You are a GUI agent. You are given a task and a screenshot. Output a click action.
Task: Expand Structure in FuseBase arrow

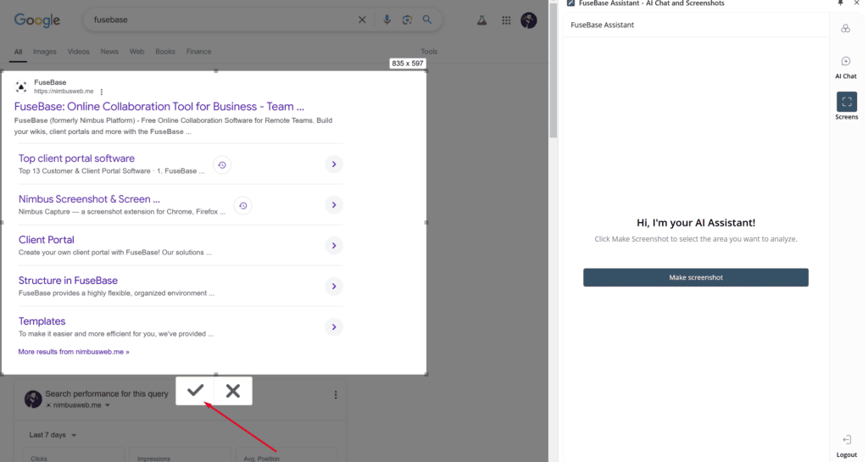pos(334,287)
